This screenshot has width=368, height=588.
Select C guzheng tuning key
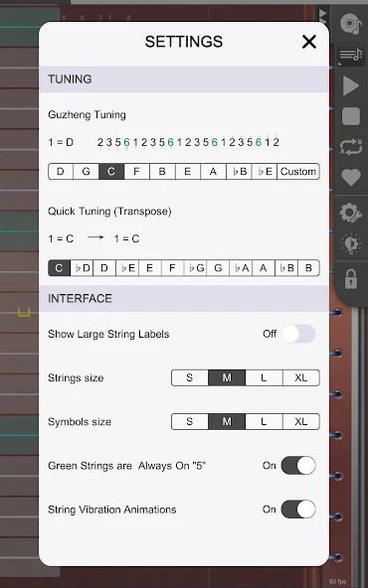(x=111, y=172)
